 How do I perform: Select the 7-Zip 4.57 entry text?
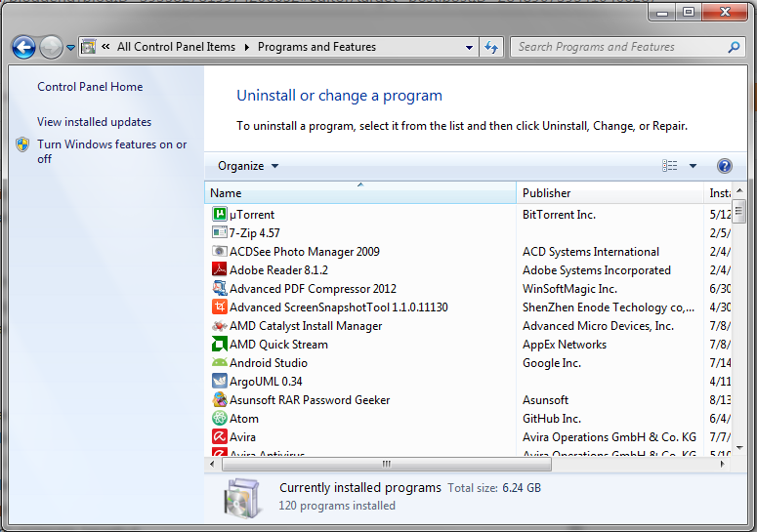coord(254,233)
